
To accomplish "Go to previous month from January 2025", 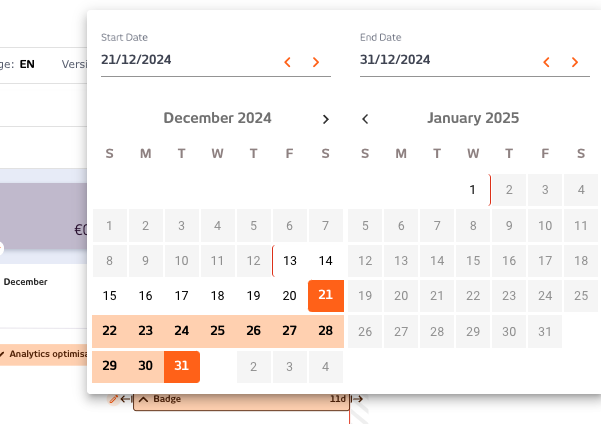I will (x=365, y=119).
